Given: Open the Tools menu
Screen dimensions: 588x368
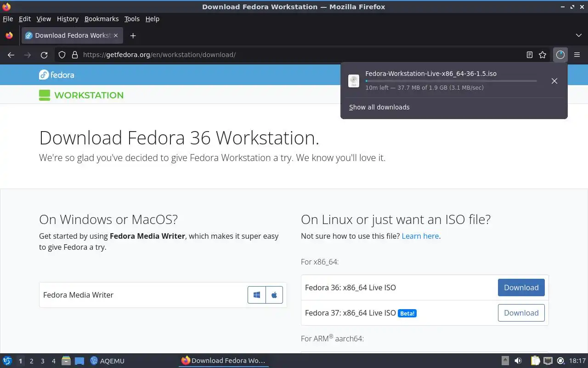Looking at the screenshot, I should (132, 19).
